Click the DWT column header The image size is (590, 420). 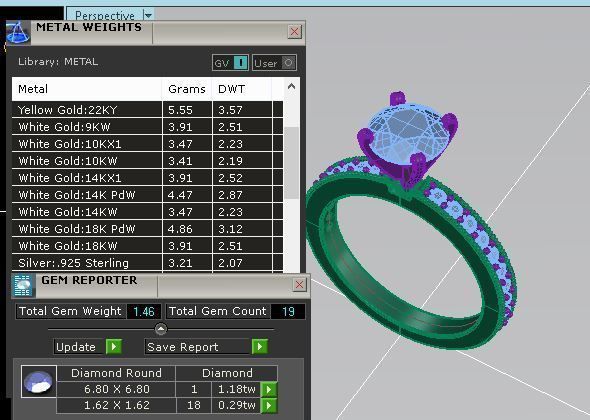click(x=242, y=89)
